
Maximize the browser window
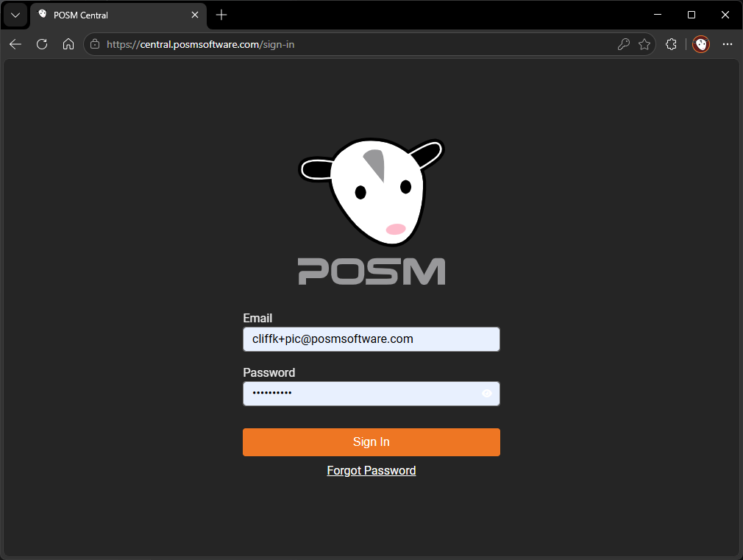tap(692, 15)
